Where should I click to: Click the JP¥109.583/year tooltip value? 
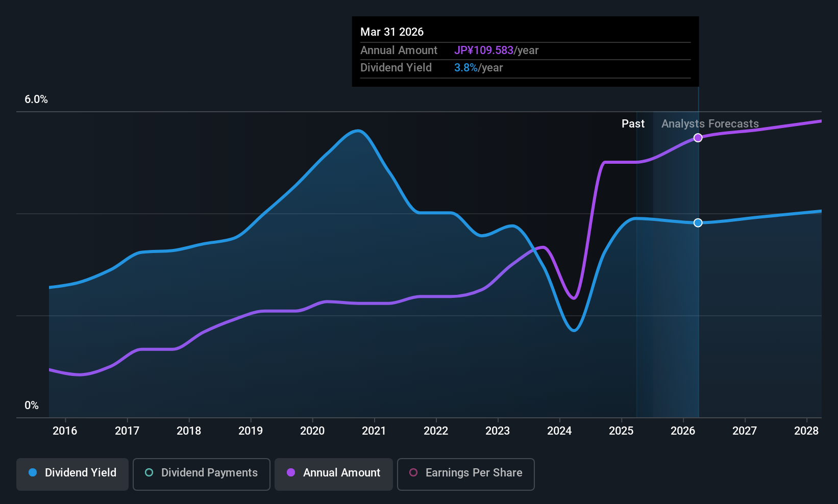pos(497,51)
